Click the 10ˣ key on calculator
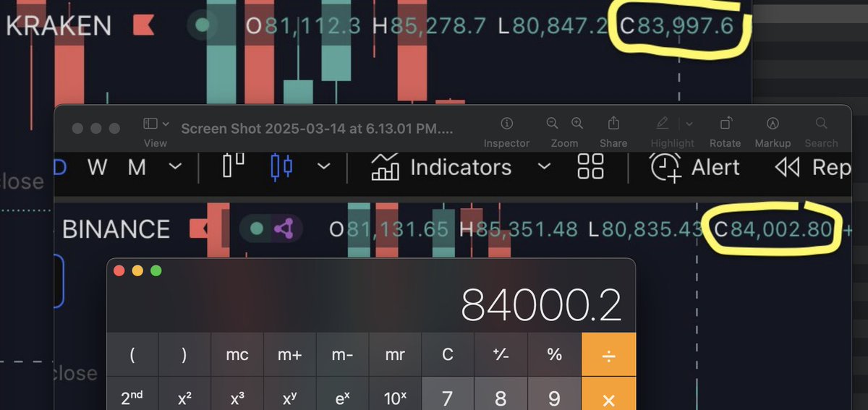 click(x=395, y=394)
